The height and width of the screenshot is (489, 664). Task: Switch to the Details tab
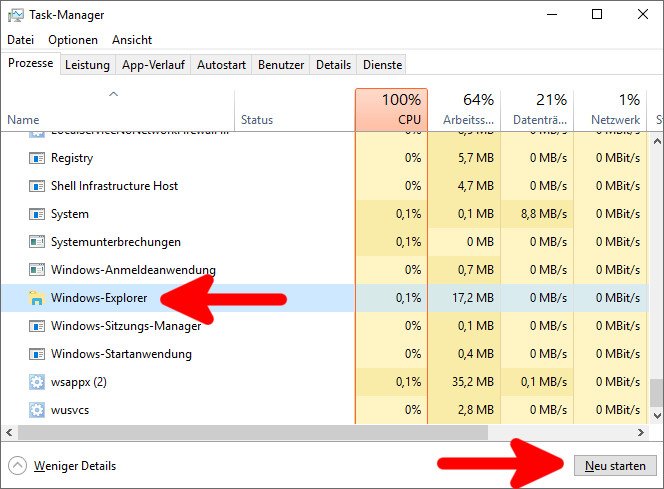(x=333, y=65)
